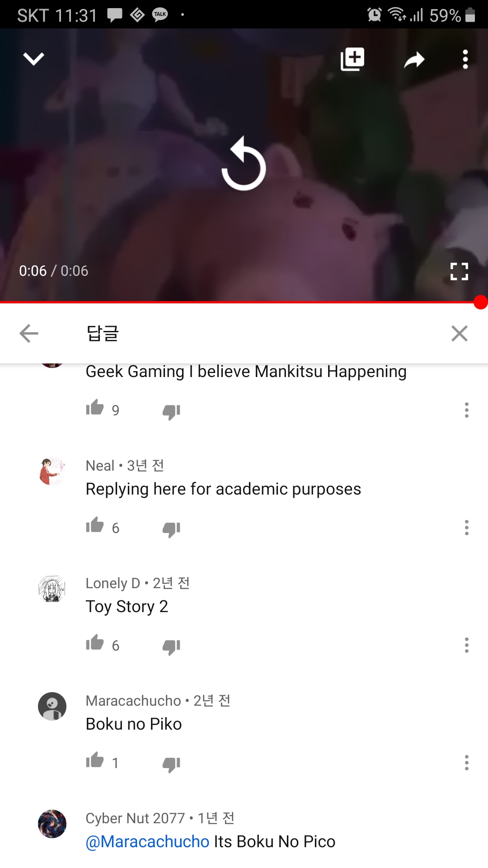Share the video using the arrow icon

pyautogui.click(x=414, y=60)
